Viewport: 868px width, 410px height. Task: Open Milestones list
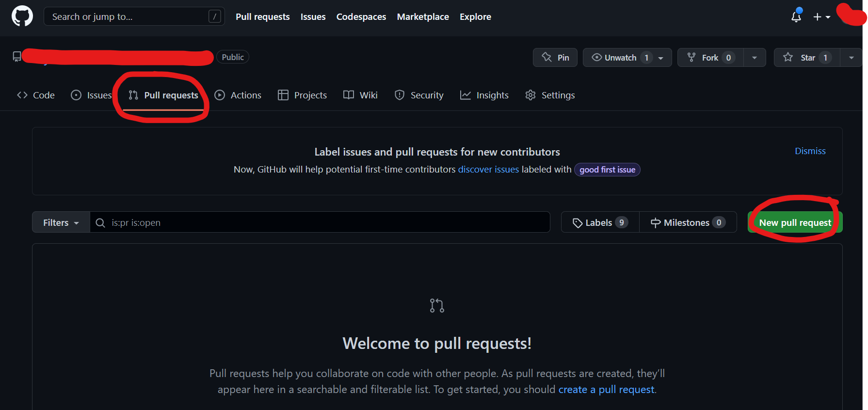click(688, 222)
